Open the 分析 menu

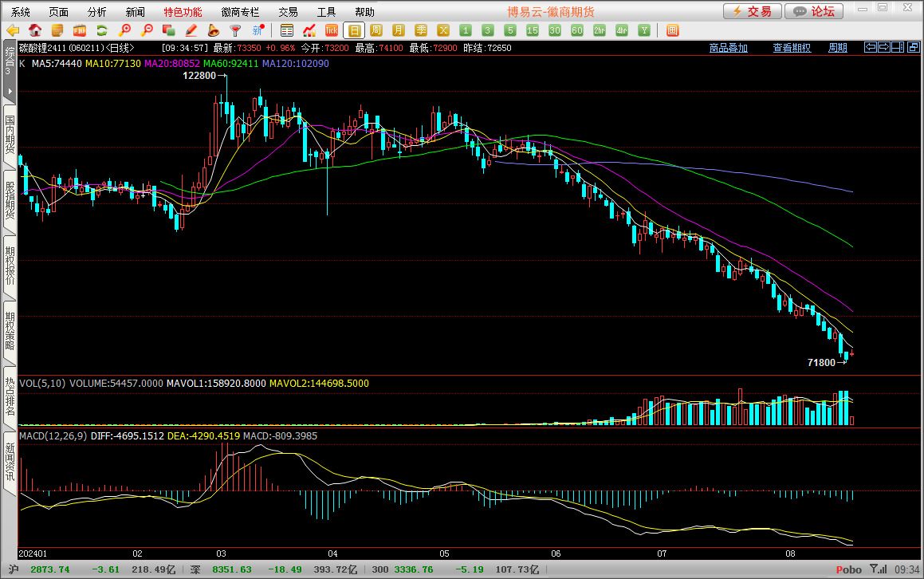(x=96, y=12)
